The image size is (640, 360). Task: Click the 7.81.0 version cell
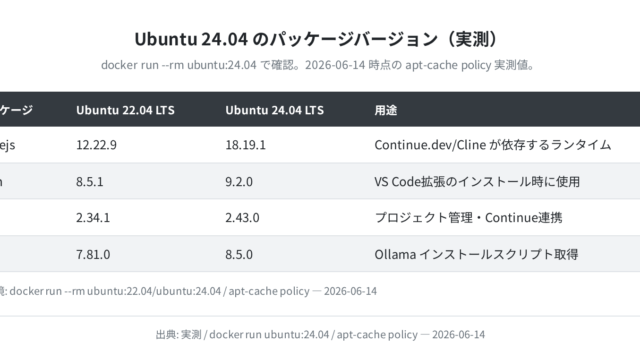(93, 254)
